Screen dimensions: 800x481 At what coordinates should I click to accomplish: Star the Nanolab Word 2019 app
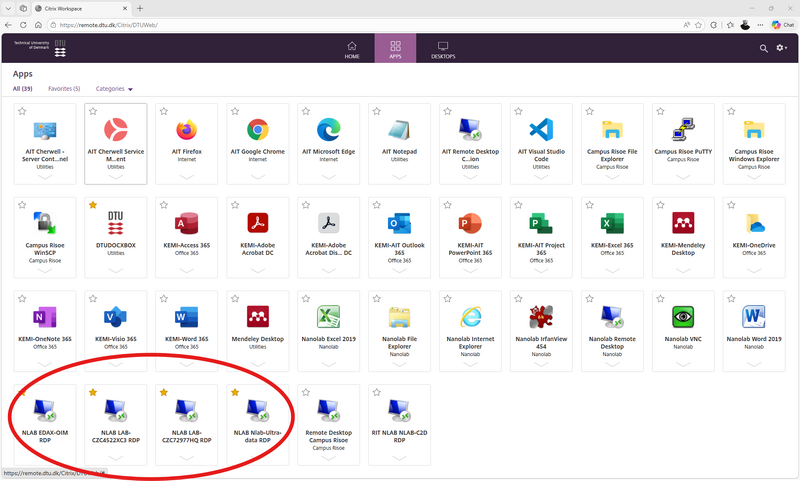coord(731,299)
